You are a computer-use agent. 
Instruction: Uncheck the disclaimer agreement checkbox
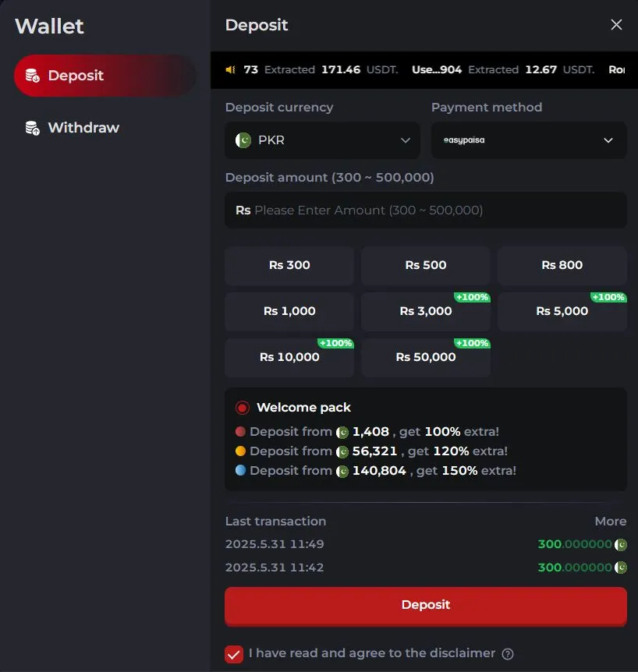click(234, 654)
